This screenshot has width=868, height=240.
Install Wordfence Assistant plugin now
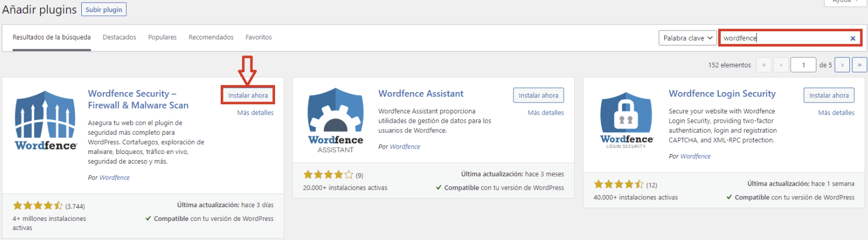[538, 95]
